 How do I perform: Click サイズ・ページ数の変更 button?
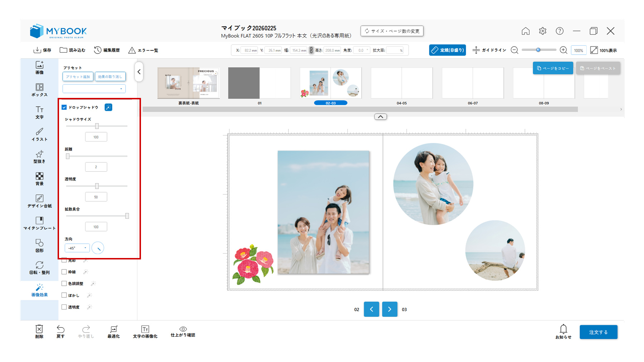(x=392, y=31)
